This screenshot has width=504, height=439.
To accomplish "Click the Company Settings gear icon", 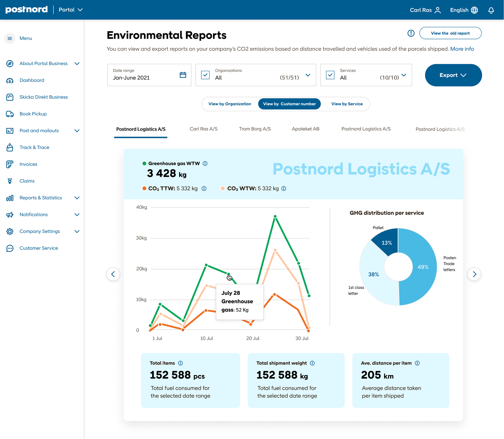I will (10, 231).
